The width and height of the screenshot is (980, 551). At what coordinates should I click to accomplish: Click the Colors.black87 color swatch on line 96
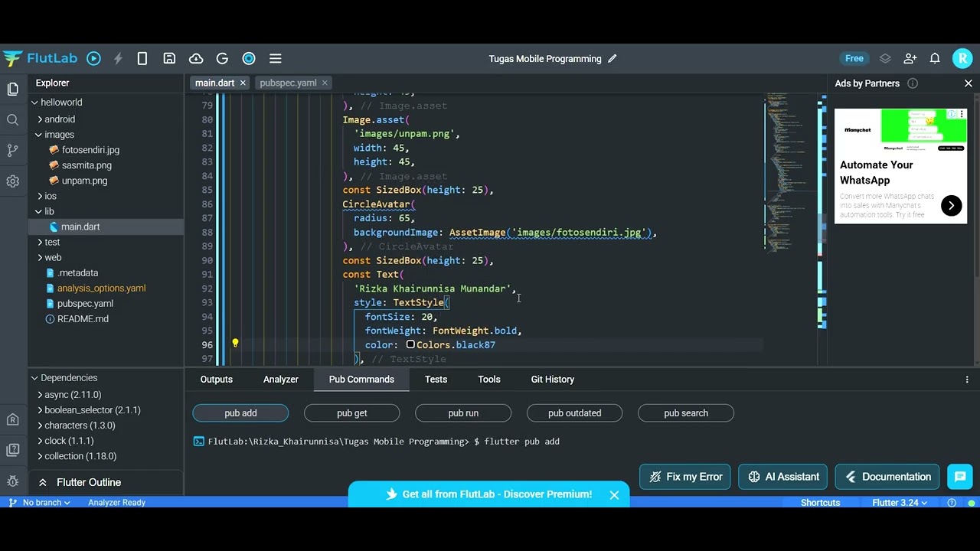point(410,345)
